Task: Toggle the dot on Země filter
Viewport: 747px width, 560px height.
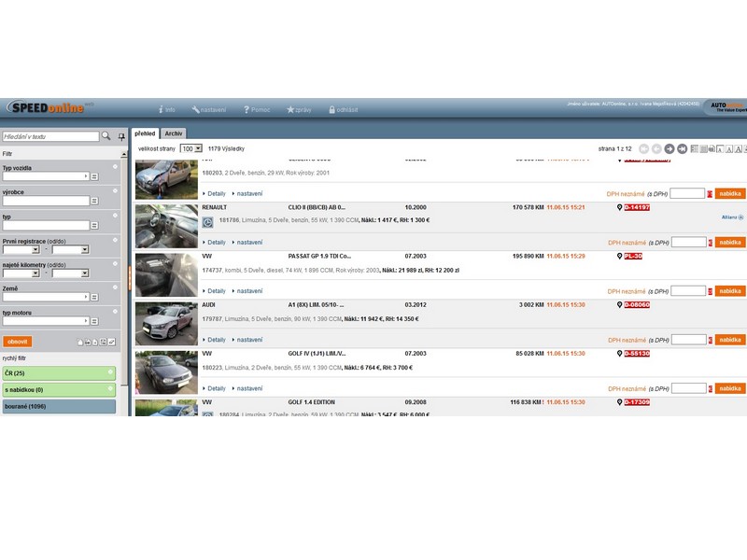Action: [x=115, y=287]
